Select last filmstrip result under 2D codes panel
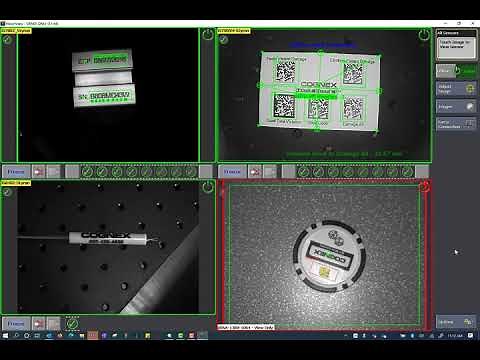 tap(407, 172)
